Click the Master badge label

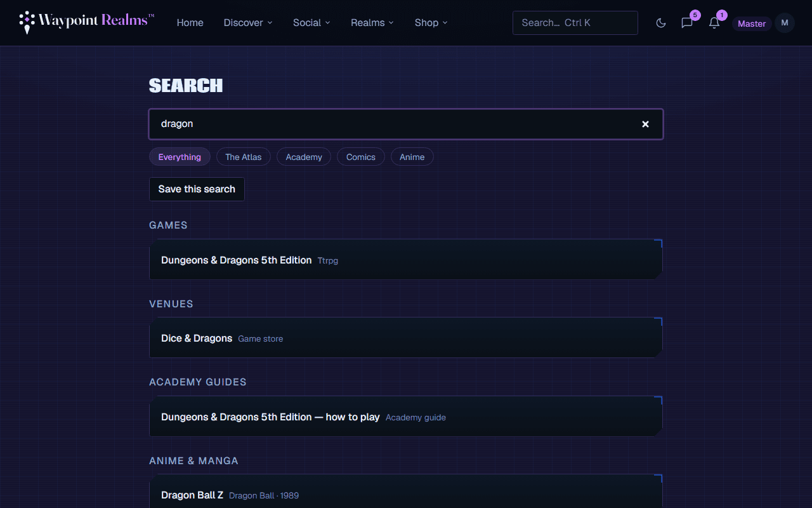pyautogui.click(x=752, y=23)
